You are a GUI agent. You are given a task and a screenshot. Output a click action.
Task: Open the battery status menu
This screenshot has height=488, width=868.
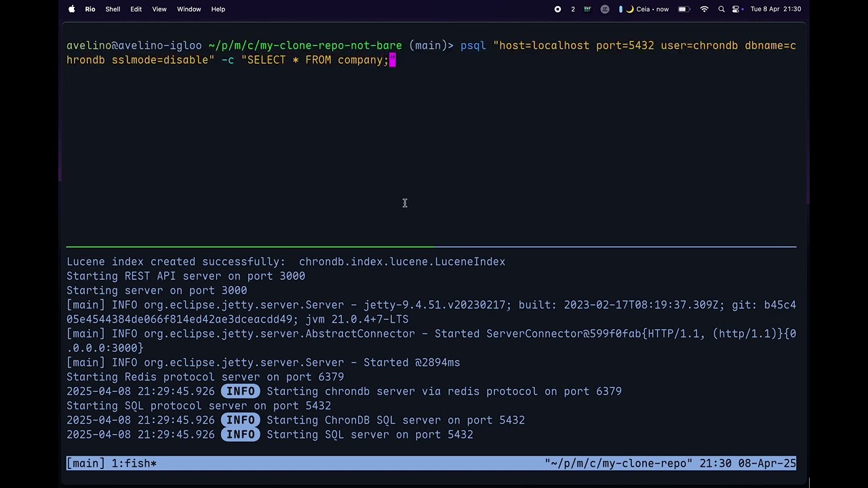[x=684, y=9]
